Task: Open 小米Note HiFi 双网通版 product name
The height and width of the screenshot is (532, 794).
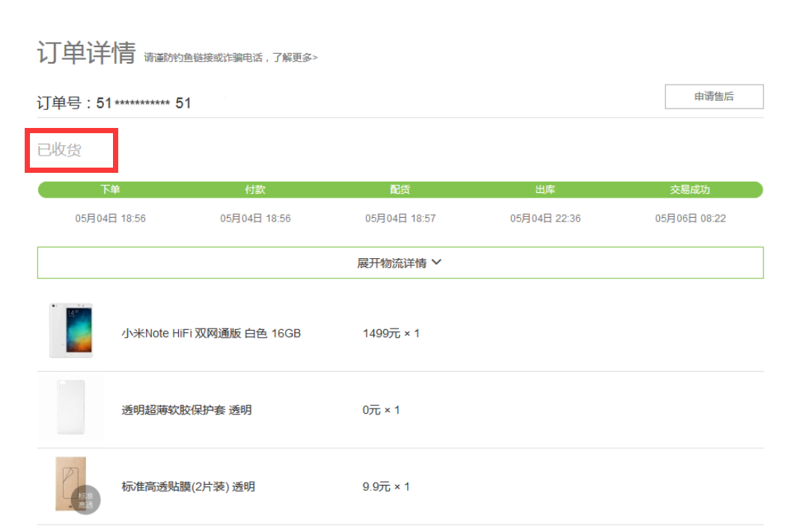Action: tap(211, 334)
